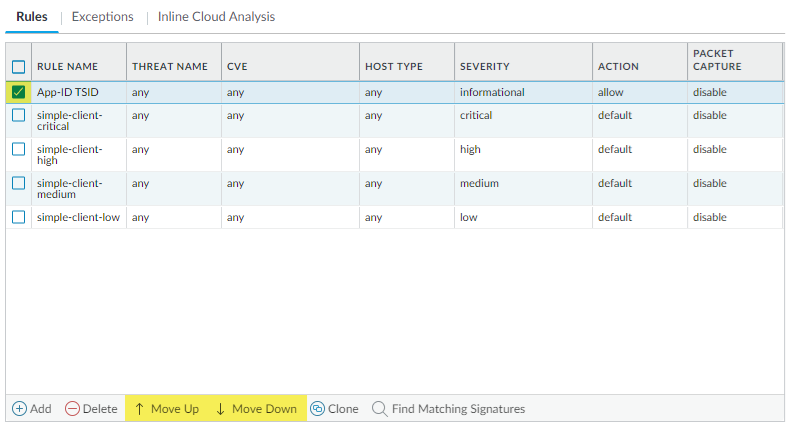Check the simple-client-critical rule checkbox
Screen dimensions: 790x428
[x=19, y=115]
